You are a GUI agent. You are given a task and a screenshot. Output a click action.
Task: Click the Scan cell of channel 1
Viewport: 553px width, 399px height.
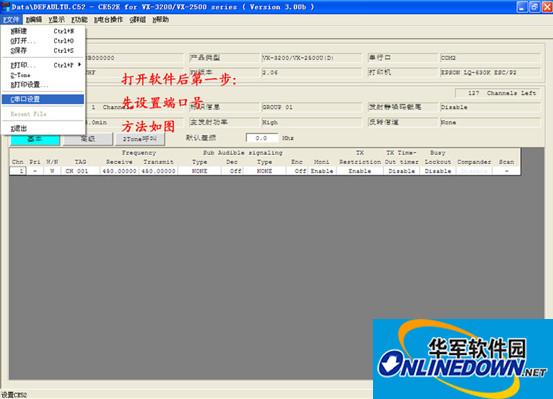tap(506, 171)
